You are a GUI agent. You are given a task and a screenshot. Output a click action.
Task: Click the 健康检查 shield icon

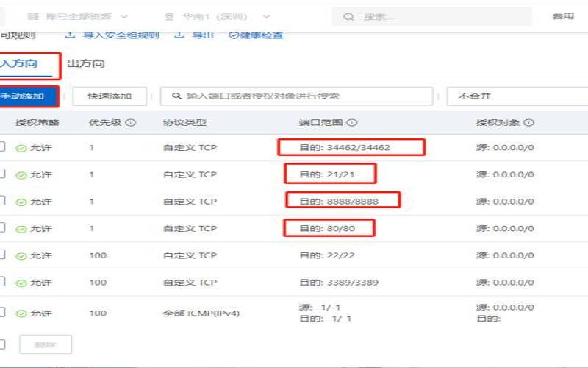point(234,35)
